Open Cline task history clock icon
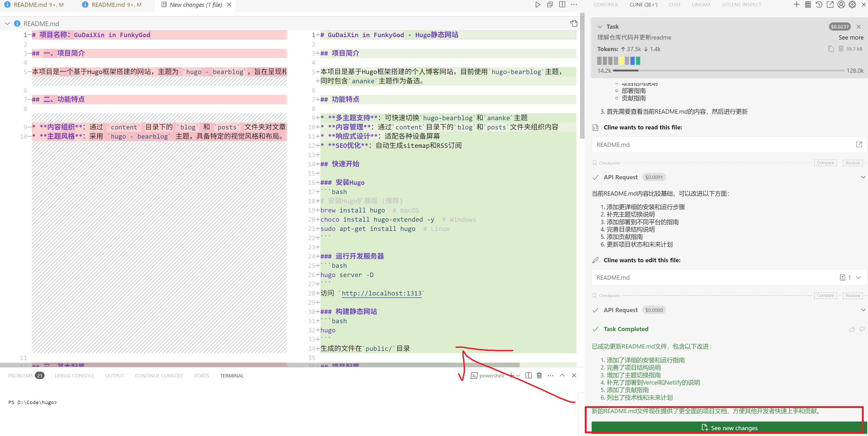The height and width of the screenshot is (436, 868). click(819, 5)
